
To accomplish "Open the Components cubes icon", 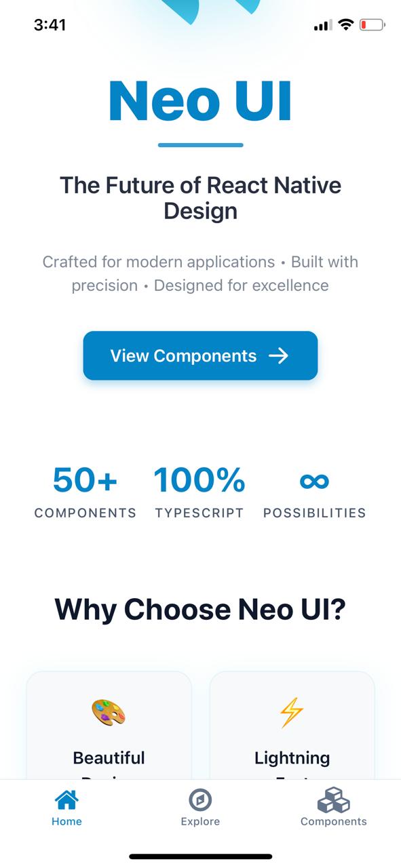I will pos(334,800).
